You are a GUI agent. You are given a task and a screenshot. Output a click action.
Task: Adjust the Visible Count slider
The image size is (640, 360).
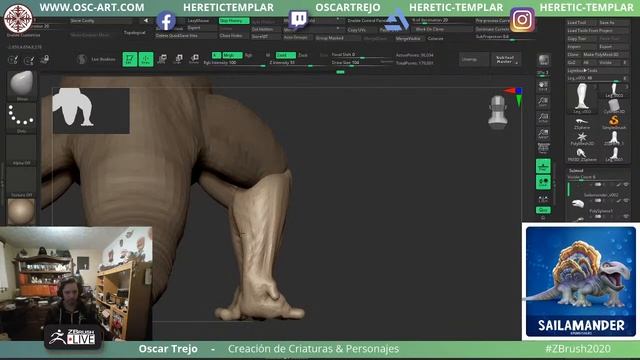598,178
